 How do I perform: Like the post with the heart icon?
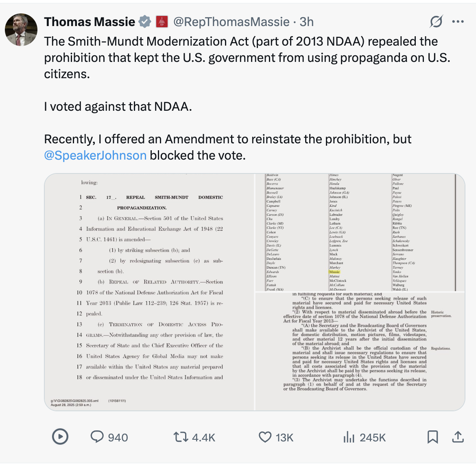coord(265,437)
